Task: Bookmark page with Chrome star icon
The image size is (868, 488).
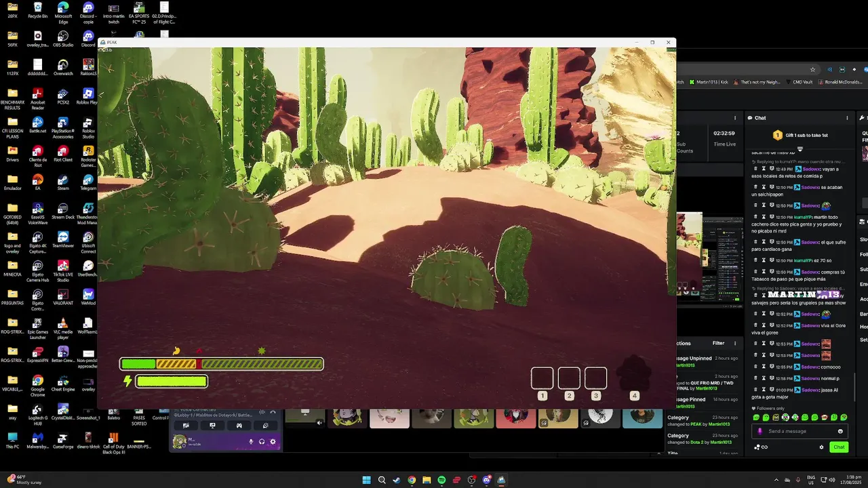Action: (x=812, y=69)
